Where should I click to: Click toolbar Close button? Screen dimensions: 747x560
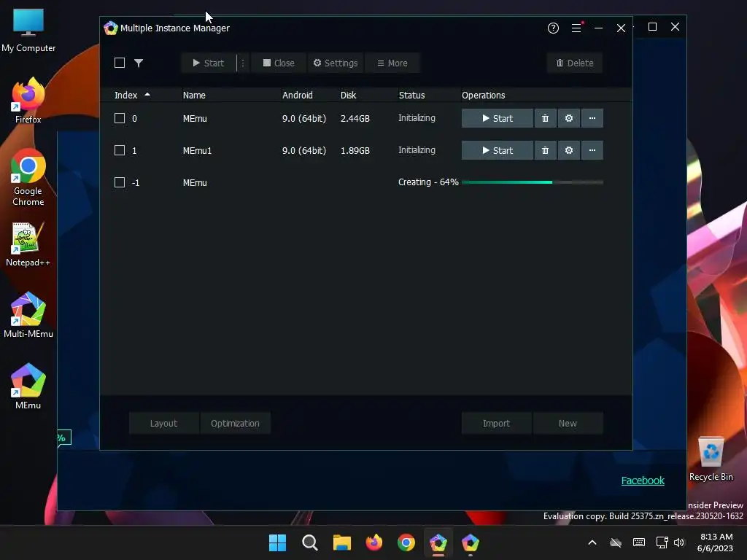pyautogui.click(x=279, y=63)
